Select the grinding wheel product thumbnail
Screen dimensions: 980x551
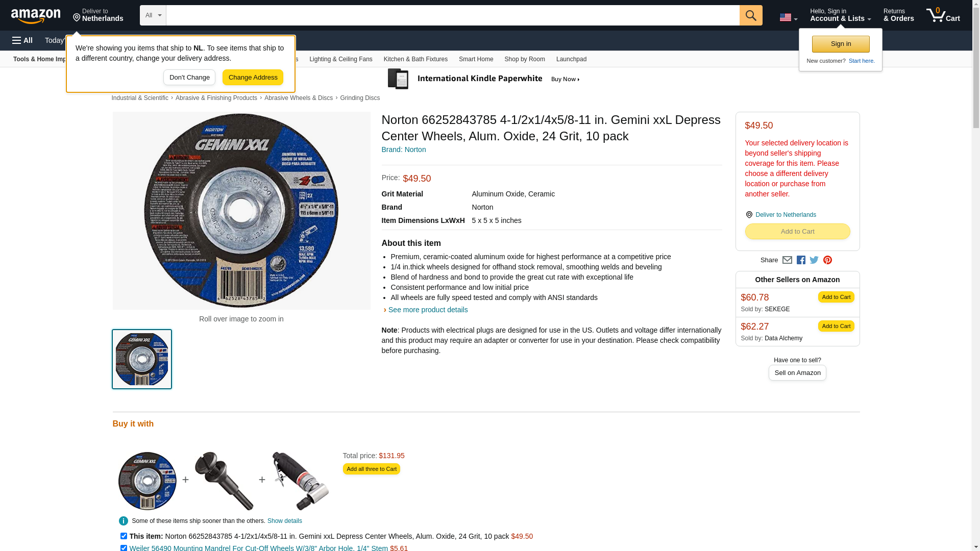pos(142,359)
